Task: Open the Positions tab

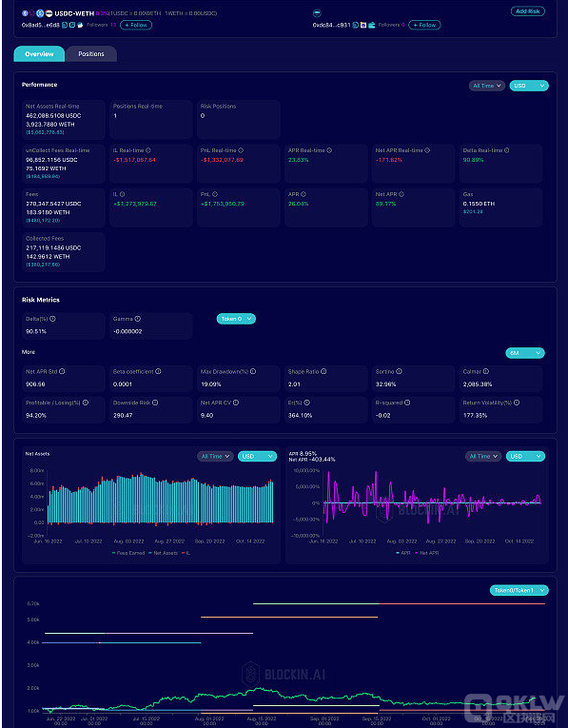Action: [91, 54]
